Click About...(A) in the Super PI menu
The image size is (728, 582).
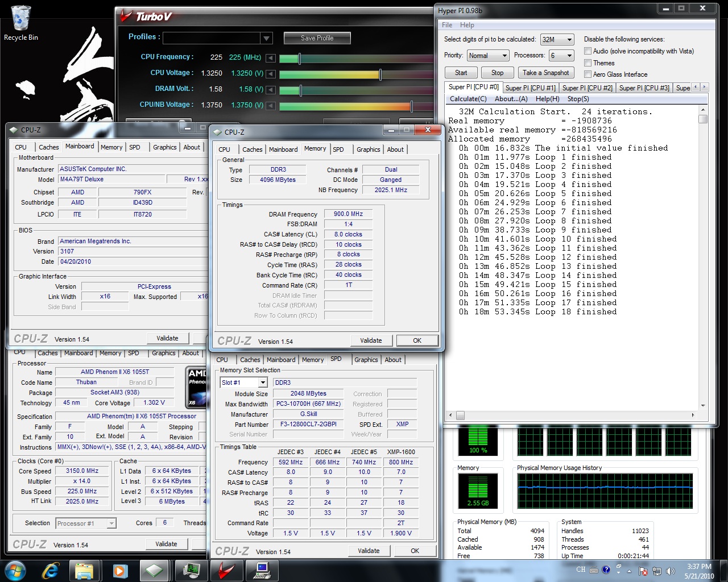point(511,99)
